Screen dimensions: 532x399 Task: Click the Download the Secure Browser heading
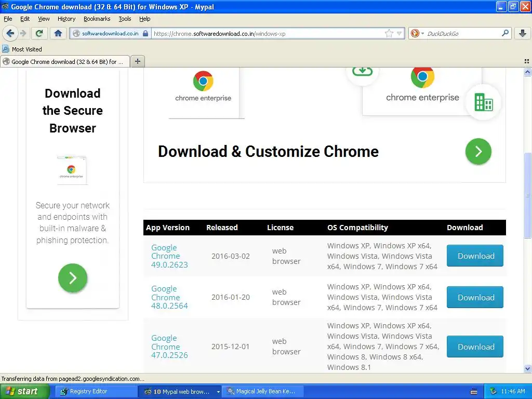click(x=73, y=111)
